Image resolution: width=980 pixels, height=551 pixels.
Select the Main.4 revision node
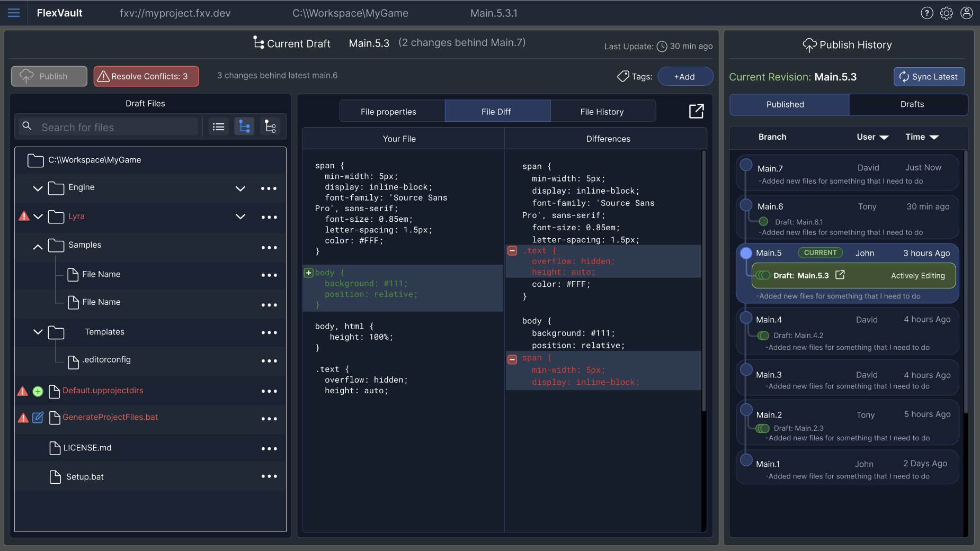click(746, 318)
